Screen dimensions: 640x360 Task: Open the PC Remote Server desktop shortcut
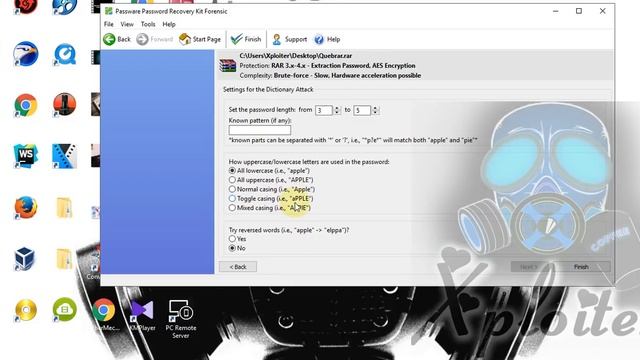point(180,319)
